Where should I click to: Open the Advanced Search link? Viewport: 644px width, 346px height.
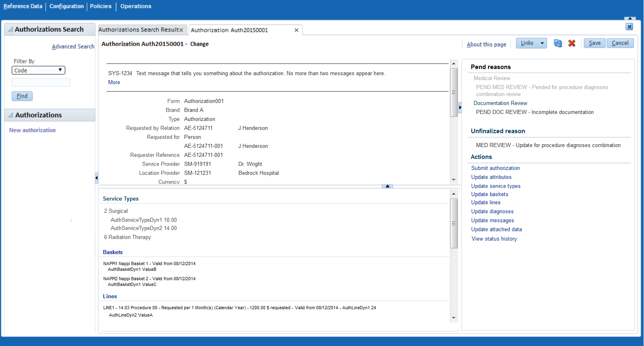coord(73,47)
